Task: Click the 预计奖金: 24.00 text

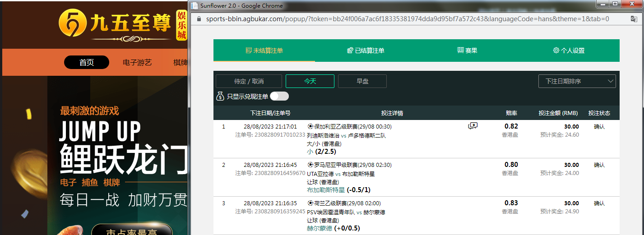Action: point(560,173)
